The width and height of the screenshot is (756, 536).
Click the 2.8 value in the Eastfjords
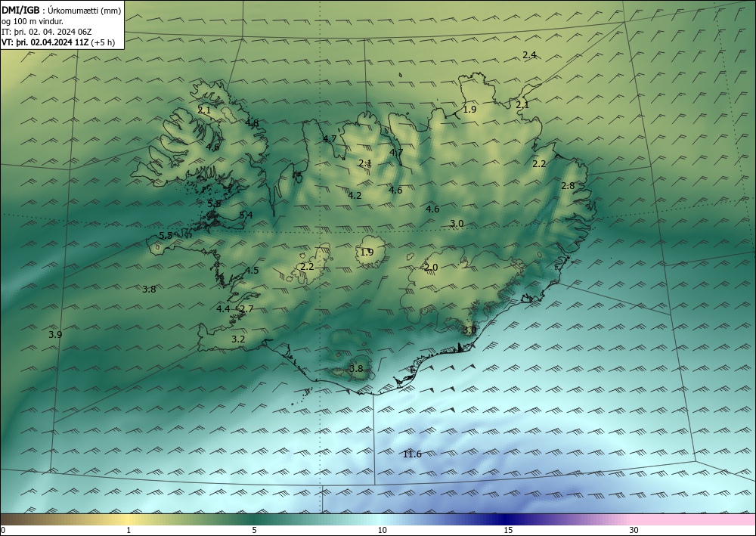568,185
